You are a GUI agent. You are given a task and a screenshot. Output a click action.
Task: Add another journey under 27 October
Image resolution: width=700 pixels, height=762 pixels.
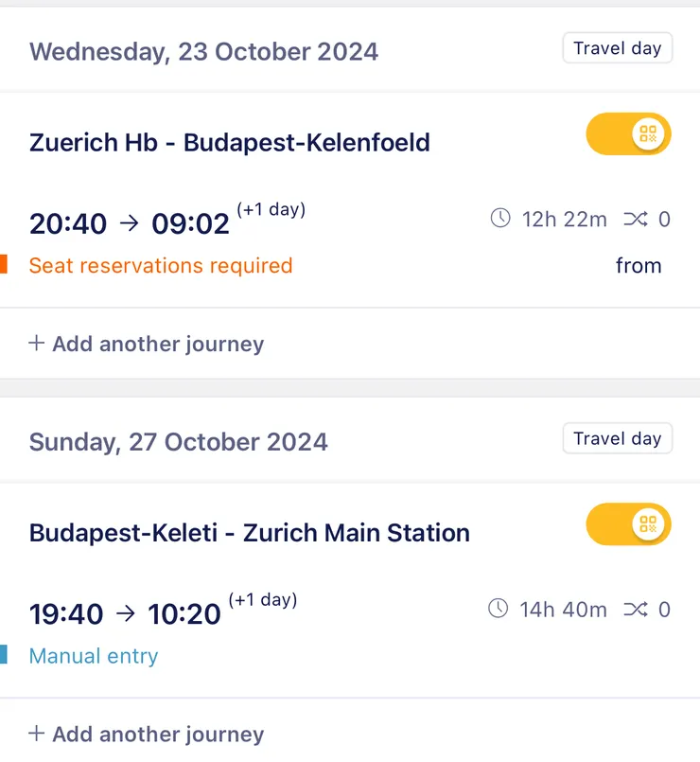coord(147,734)
